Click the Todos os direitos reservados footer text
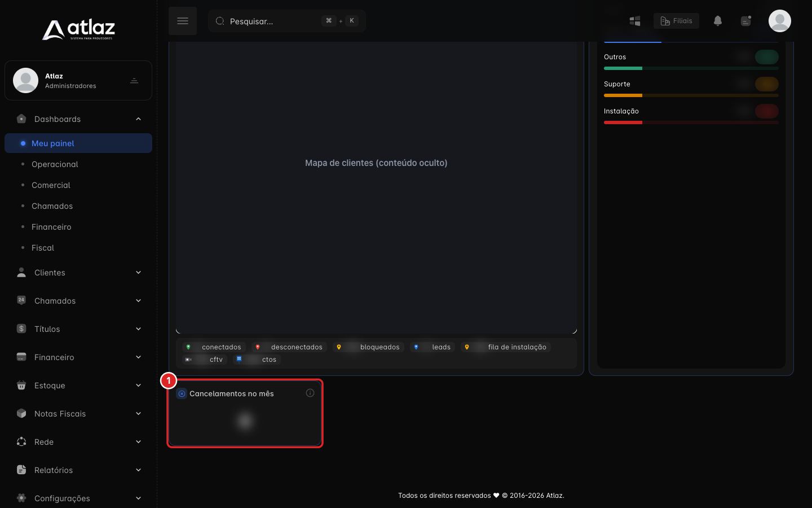812x508 pixels. tap(481, 496)
